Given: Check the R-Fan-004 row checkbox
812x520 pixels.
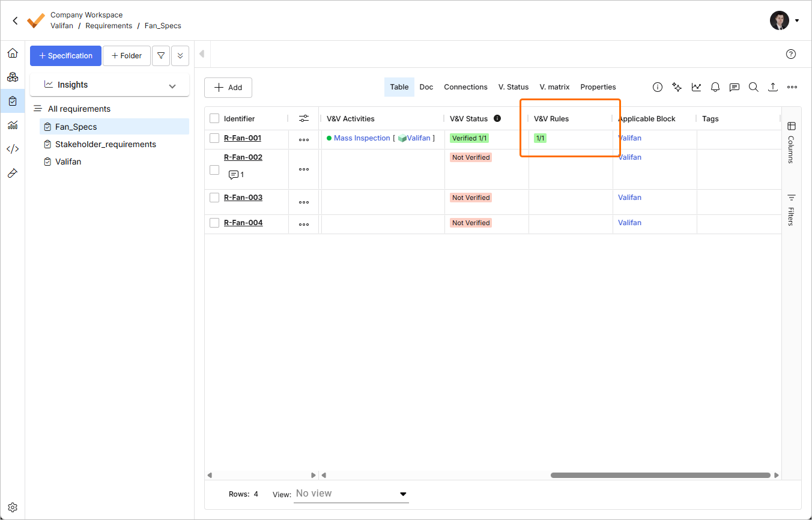Looking at the screenshot, I should [x=214, y=223].
